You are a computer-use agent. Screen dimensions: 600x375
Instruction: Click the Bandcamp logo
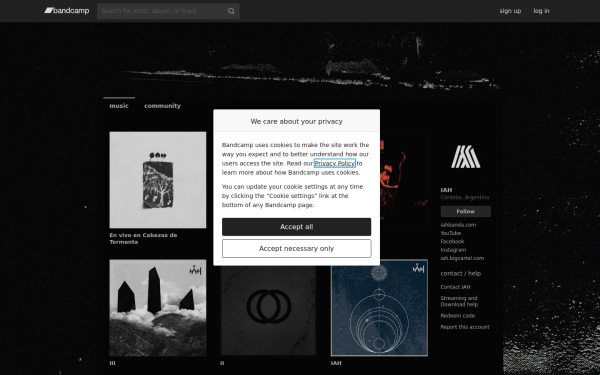(67, 11)
